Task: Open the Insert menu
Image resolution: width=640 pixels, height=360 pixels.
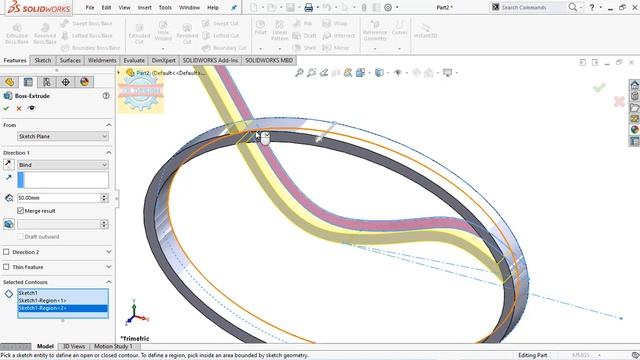Action: [x=144, y=7]
